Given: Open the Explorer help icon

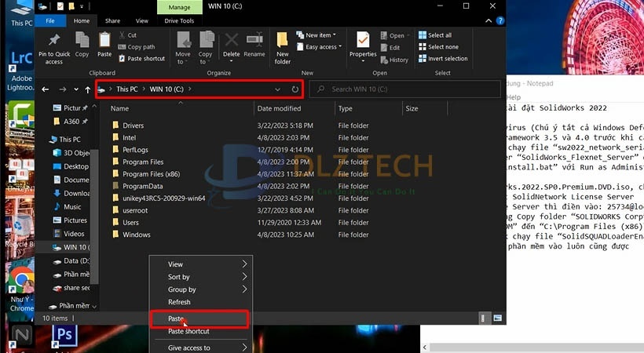Looking at the screenshot, I should 499,20.
